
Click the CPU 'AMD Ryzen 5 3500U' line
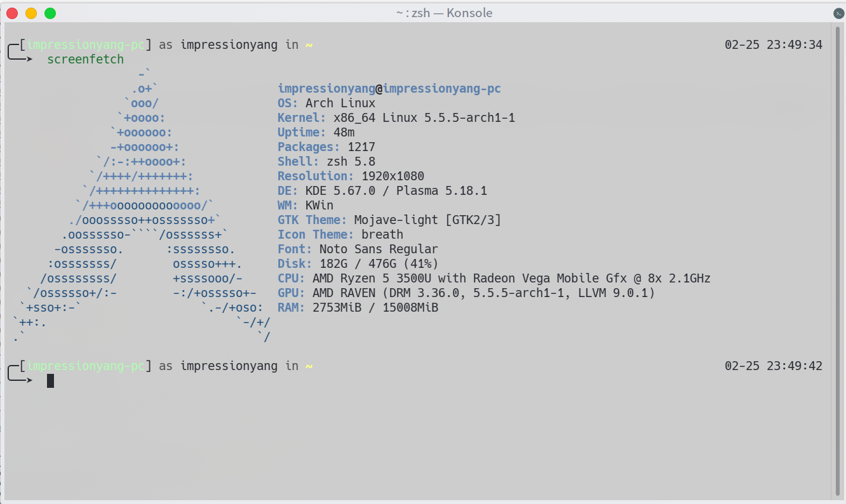pos(494,279)
